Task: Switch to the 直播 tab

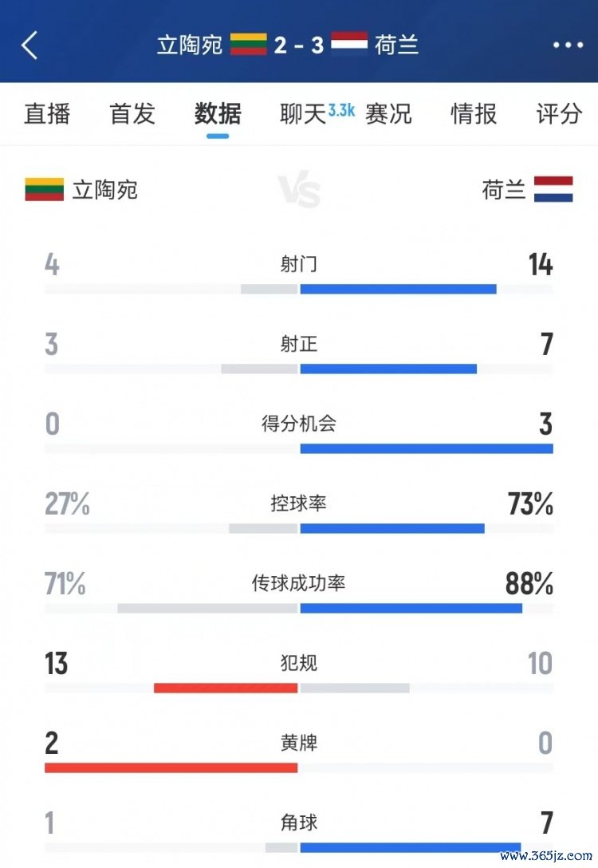Action: pyautogui.click(x=48, y=114)
